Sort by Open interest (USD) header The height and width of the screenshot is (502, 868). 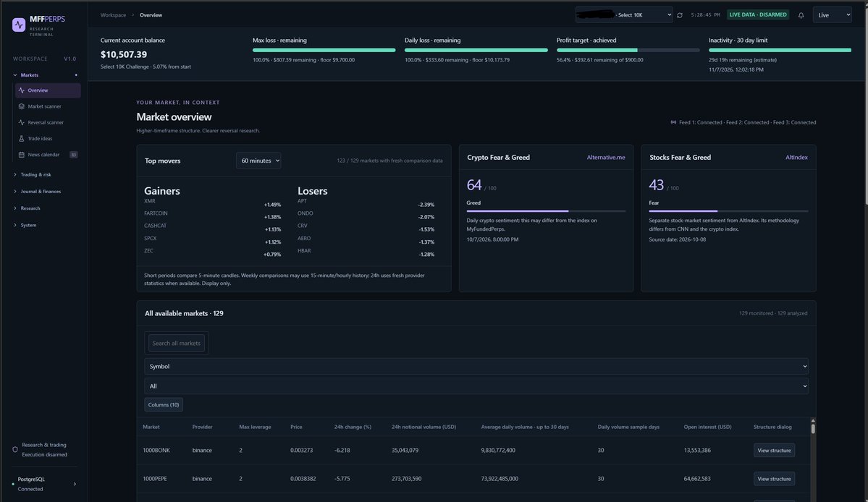pyautogui.click(x=707, y=427)
